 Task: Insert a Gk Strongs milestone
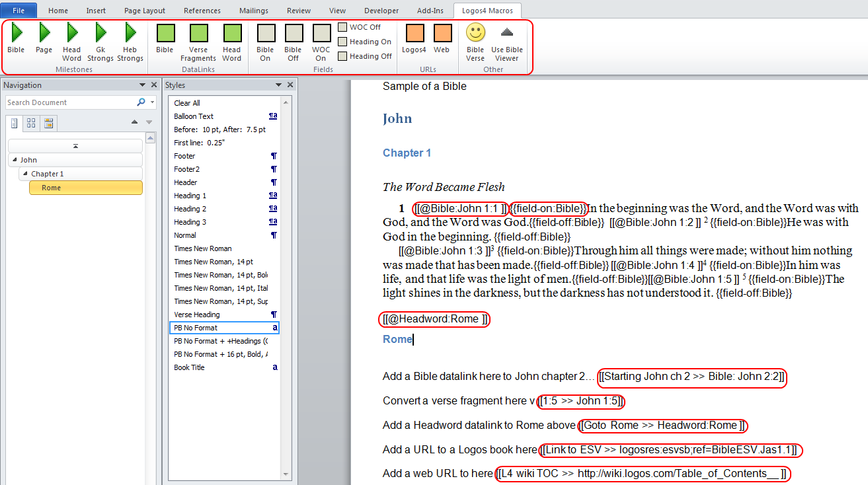pos(100,42)
